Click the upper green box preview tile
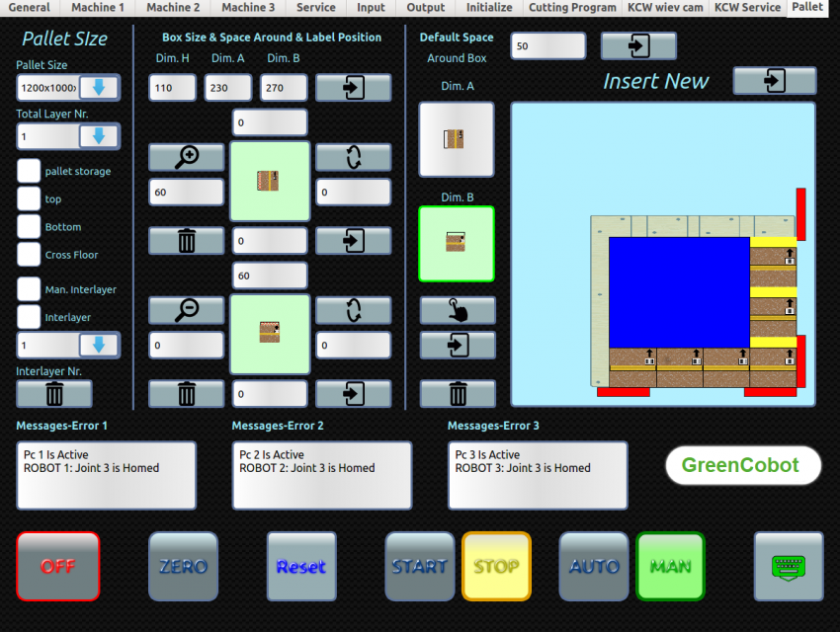 pyautogui.click(x=270, y=181)
